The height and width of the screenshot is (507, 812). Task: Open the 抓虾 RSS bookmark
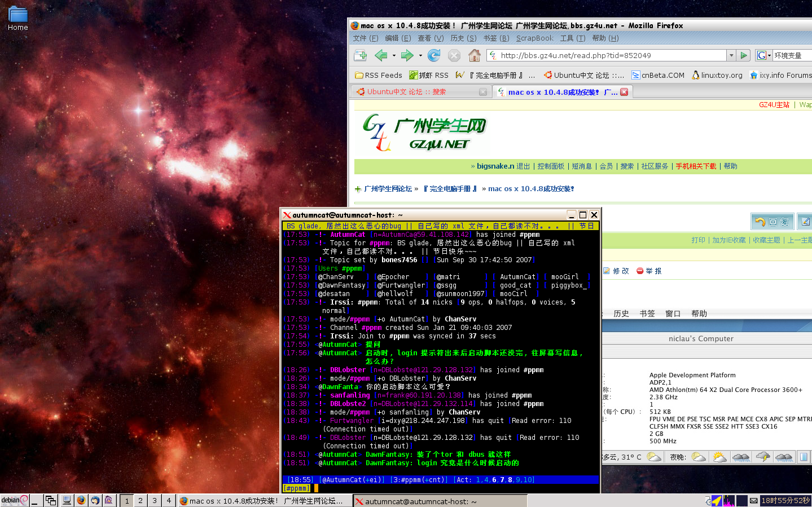point(429,75)
